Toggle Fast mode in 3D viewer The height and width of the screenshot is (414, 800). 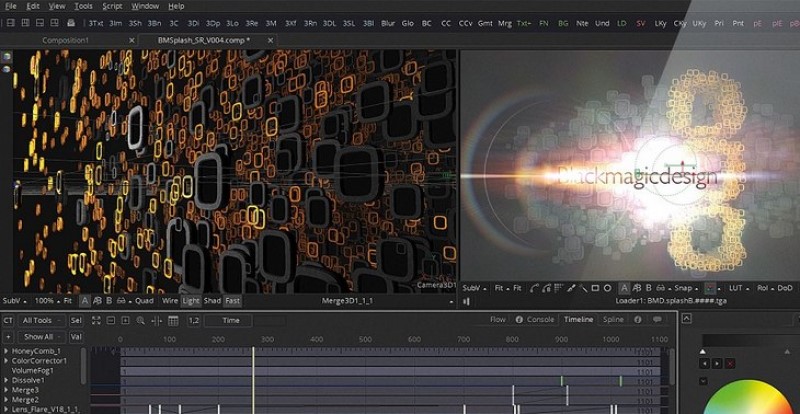(233, 301)
